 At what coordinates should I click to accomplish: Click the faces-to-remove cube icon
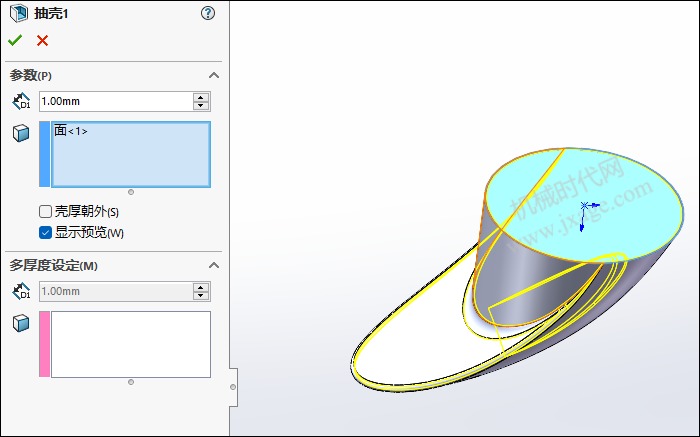click(x=21, y=133)
